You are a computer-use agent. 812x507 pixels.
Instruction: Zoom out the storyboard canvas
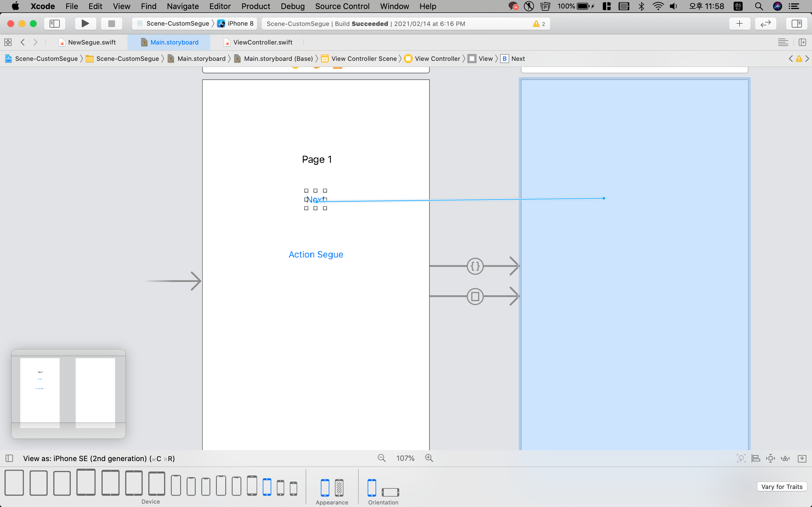pyautogui.click(x=381, y=458)
